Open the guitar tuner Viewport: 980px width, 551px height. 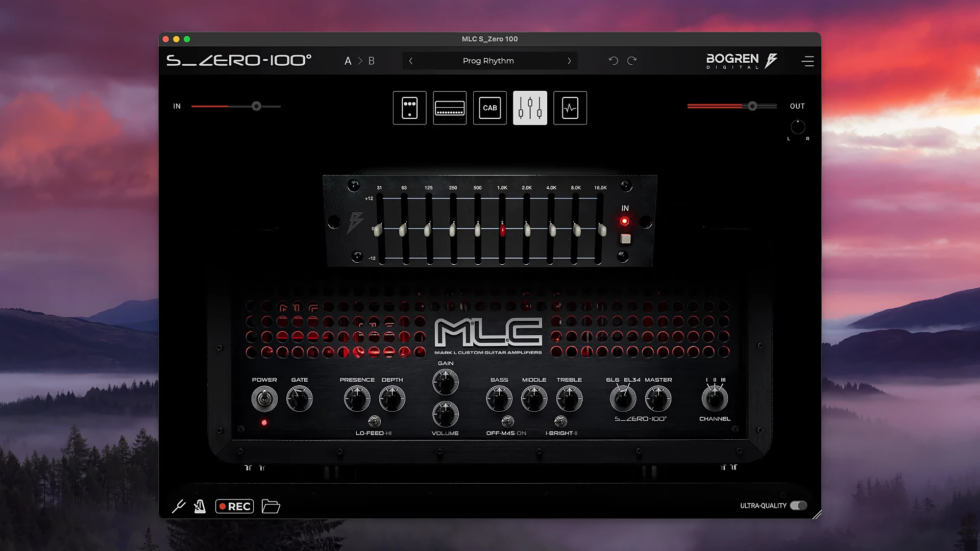point(179,506)
